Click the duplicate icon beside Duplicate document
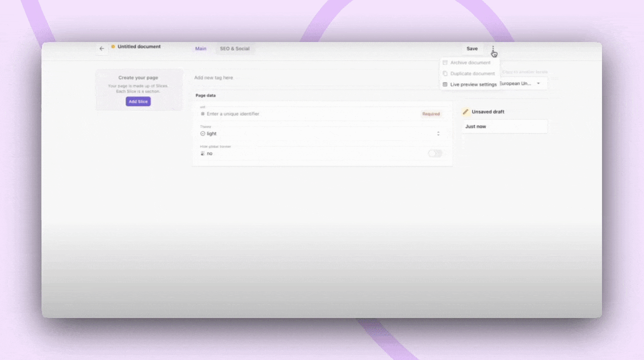644x360 pixels. pos(445,73)
